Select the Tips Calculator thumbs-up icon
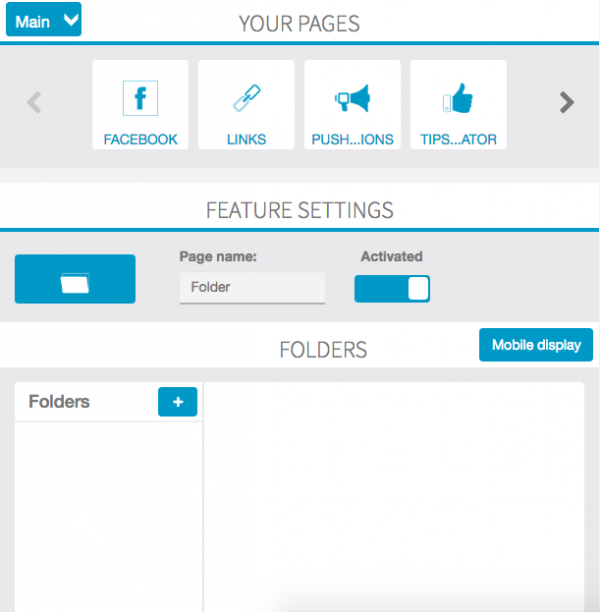Screen dimensions: 600x612 coord(458,98)
